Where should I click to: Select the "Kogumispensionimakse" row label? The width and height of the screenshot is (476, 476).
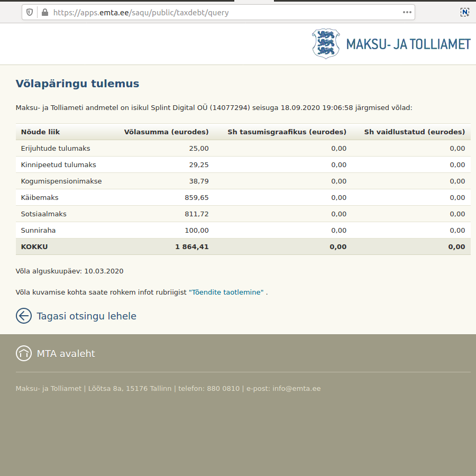(x=61, y=181)
